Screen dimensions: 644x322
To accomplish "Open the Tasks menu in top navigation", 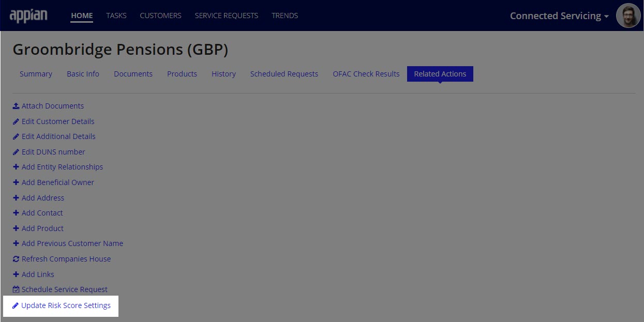I will click(x=116, y=16).
